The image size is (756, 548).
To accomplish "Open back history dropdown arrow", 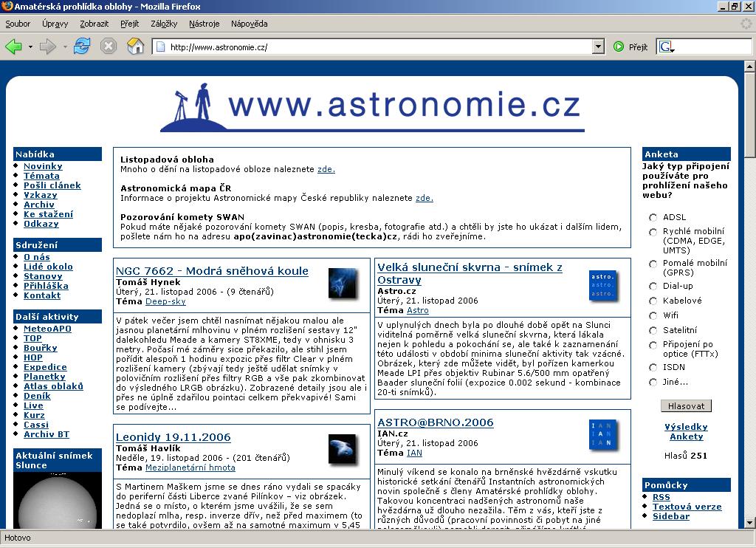I will (x=30, y=47).
